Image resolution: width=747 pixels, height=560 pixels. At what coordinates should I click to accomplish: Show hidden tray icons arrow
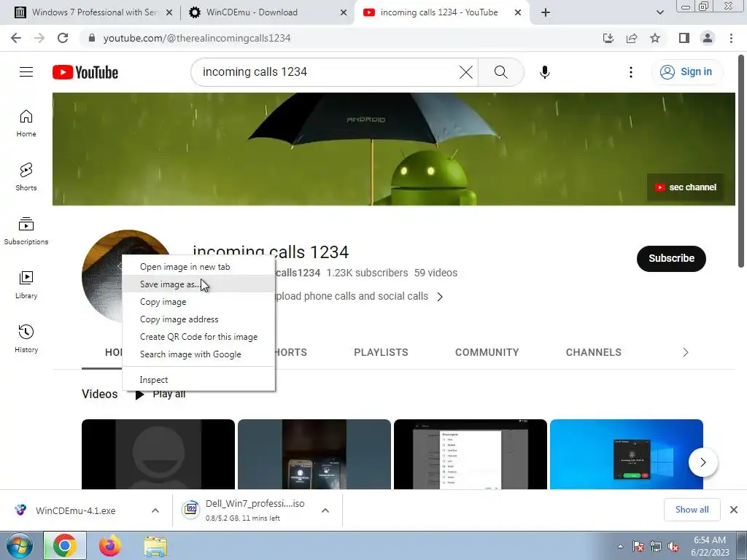(620, 546)
